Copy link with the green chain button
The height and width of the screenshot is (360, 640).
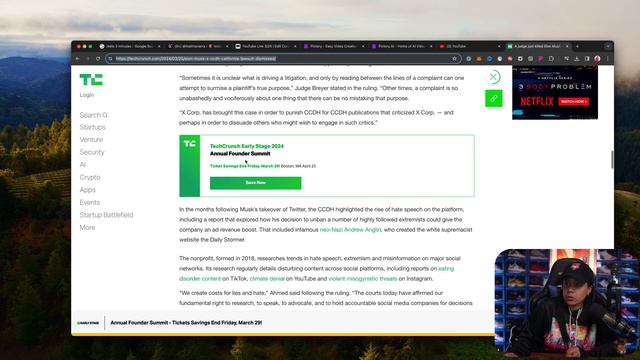(x=493, y=98)
